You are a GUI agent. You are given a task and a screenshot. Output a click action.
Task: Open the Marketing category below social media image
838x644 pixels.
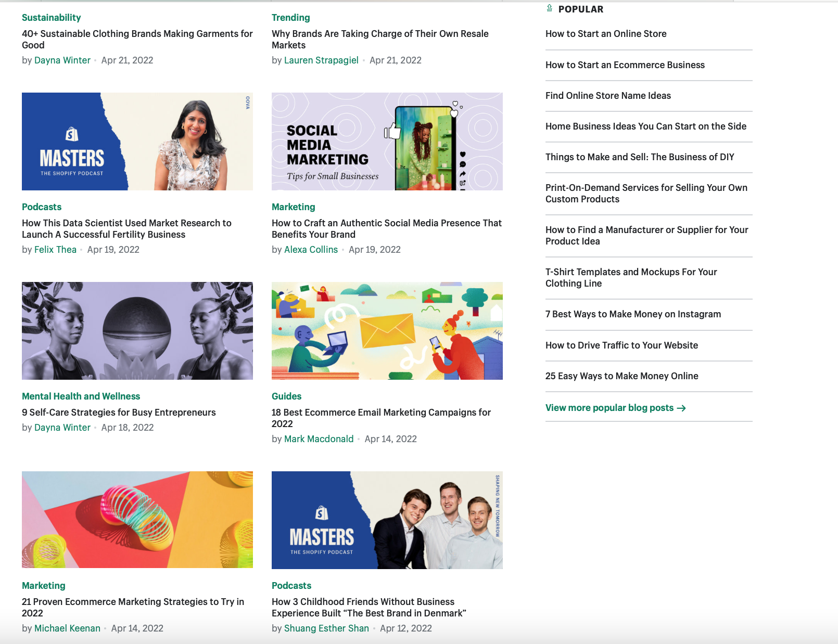[x=293, y=207]
